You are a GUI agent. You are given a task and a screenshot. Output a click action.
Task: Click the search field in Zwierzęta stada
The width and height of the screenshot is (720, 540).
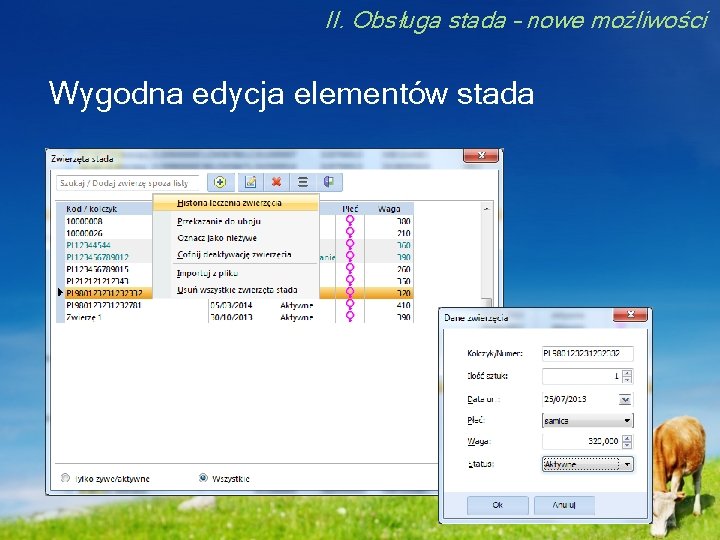coord(128,183)
